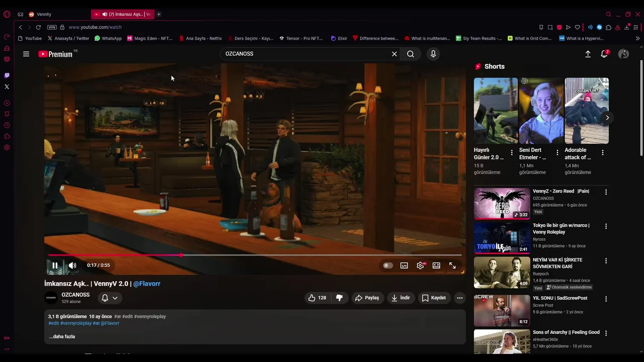Open Sons of Anarchy Feeling Good video title

click(566, 332)
